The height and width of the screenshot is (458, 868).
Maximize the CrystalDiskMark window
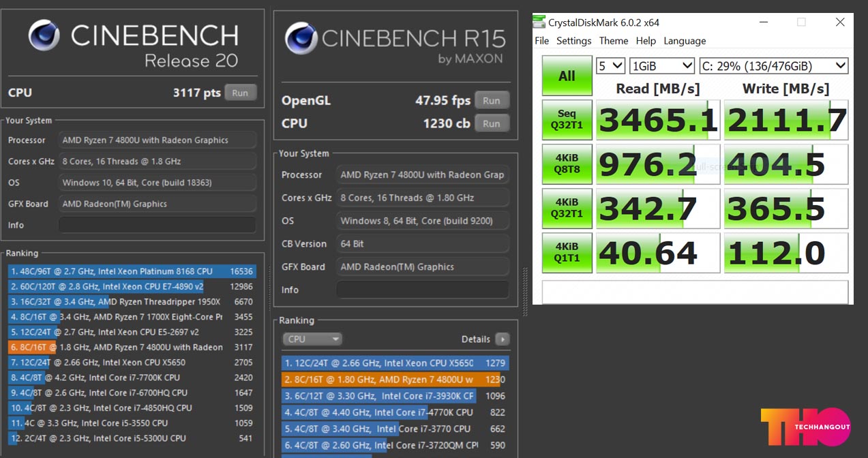pyautogui.click(x=801, y=22)
